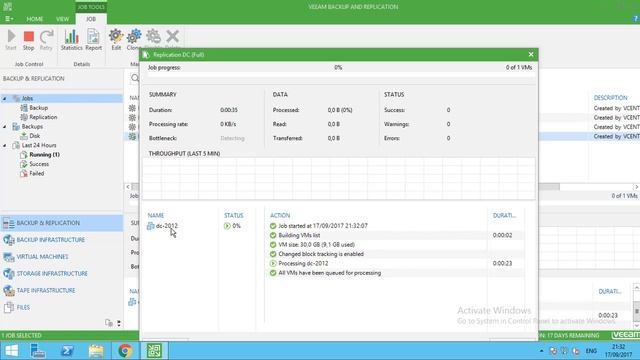Screen dimensions: 640x360
Task: Launch PowerShell from the taskbar
Action: click(x=67, y=351)
